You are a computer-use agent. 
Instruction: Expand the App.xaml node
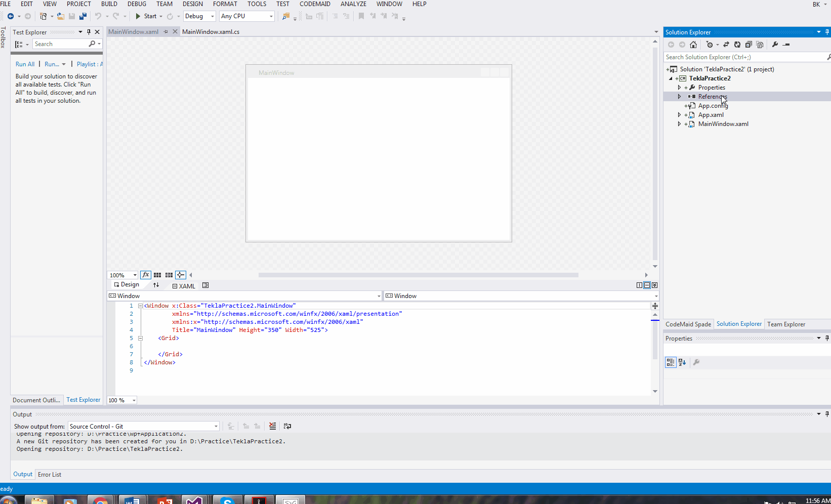click(679, 115)
